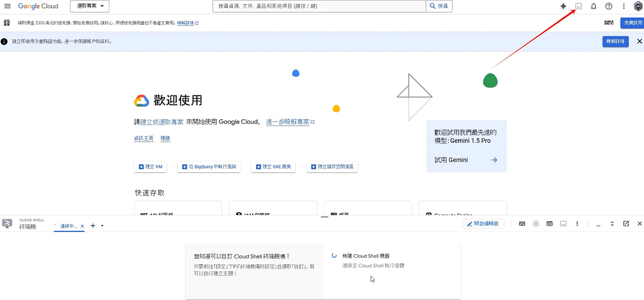Image resolution: width=644 pixels, height=300 pixels.
Task: Activate the Cloud Shell icon in header
Action: click(x=579, y=6)
